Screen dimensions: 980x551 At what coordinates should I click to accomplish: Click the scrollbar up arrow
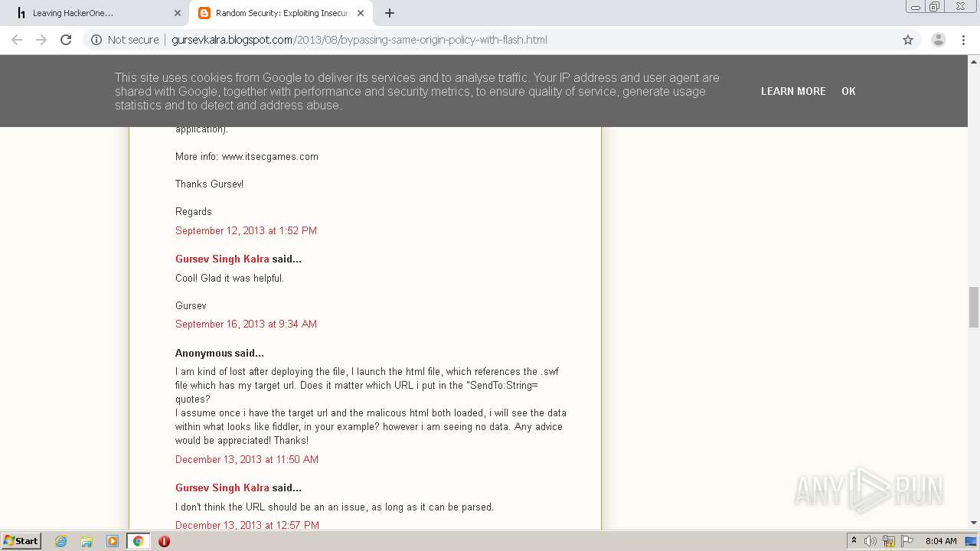pyautogui.click(x=974, y=60)
